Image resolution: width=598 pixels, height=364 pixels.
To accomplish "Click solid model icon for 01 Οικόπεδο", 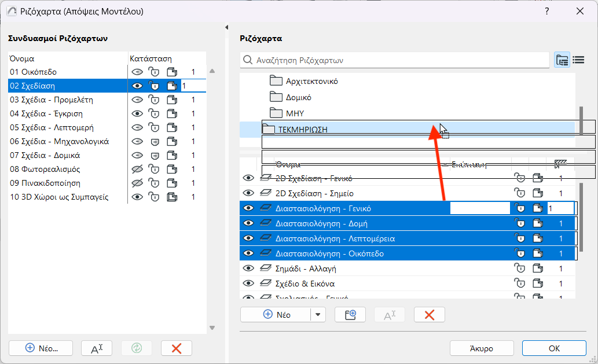I will 171,72.
